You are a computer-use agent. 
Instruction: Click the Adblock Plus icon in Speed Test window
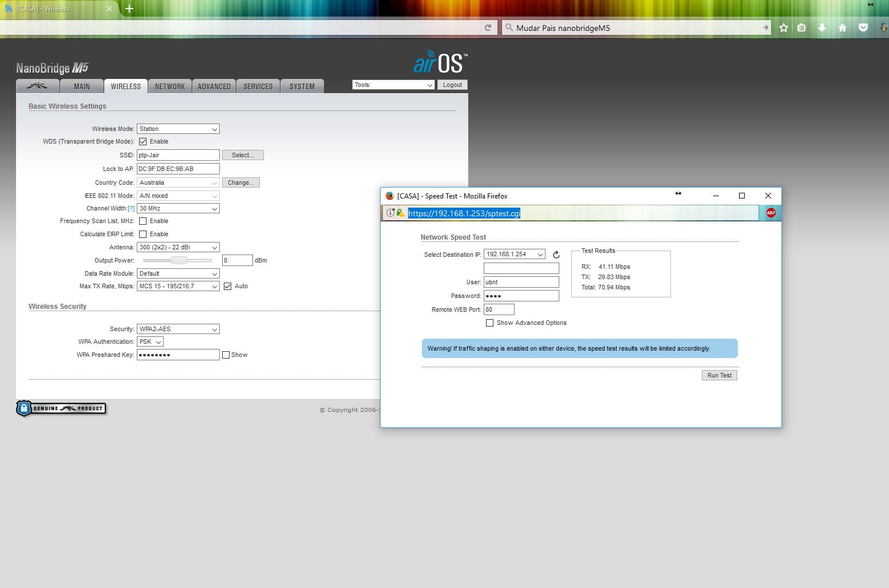click(x=771, y=213)
